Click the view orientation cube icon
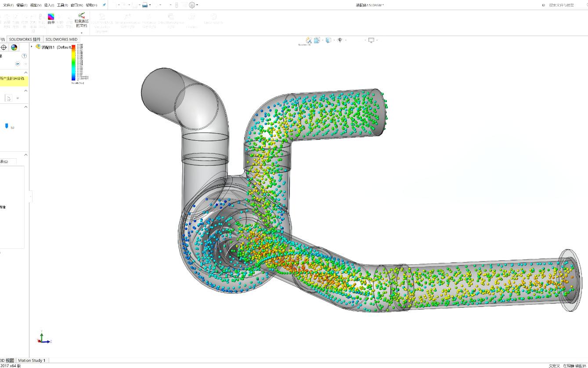 (328, 40)
